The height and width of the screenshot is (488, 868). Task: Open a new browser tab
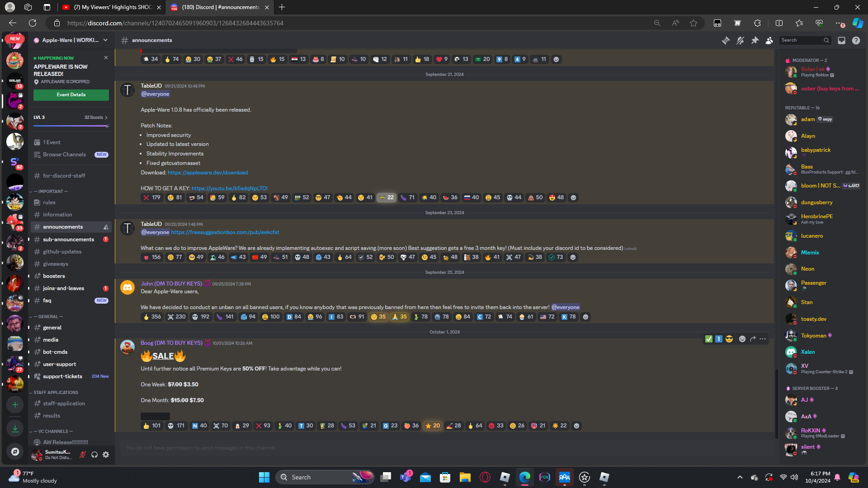pyautogui.click(x=282, y=7)
